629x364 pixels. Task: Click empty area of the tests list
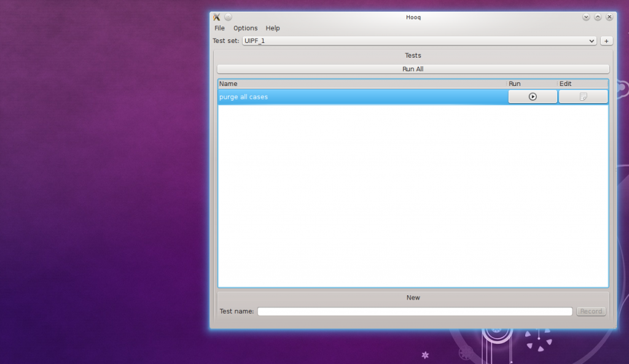[x=413, y=196]
